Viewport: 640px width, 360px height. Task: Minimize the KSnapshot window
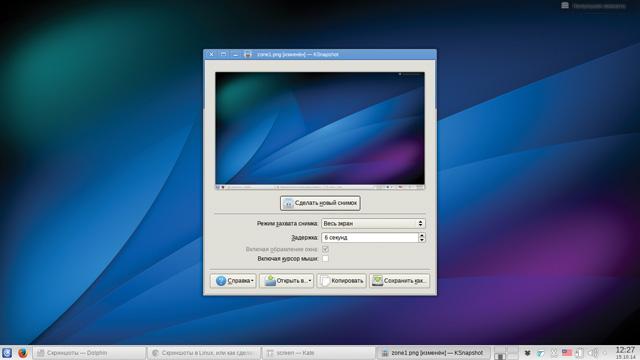click(x=236, y=54)
